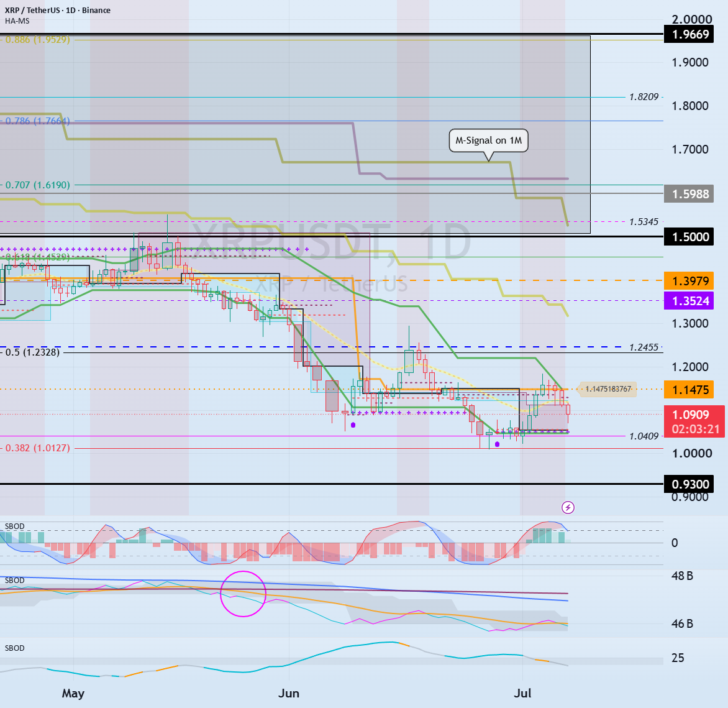
Task: Click the M-Signal on 1M callout
Action: [x=488, y=140]
